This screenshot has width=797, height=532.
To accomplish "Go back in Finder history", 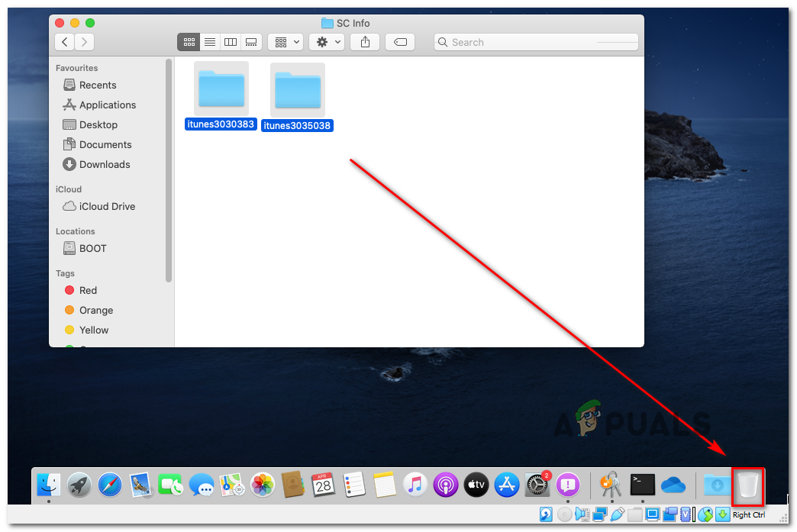I will pos(65,42).
